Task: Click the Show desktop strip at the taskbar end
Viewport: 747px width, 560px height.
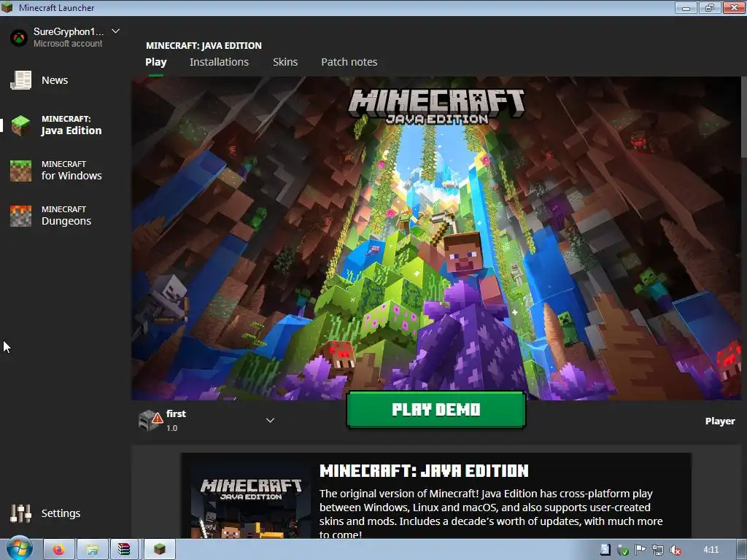Action: point(742,550)
